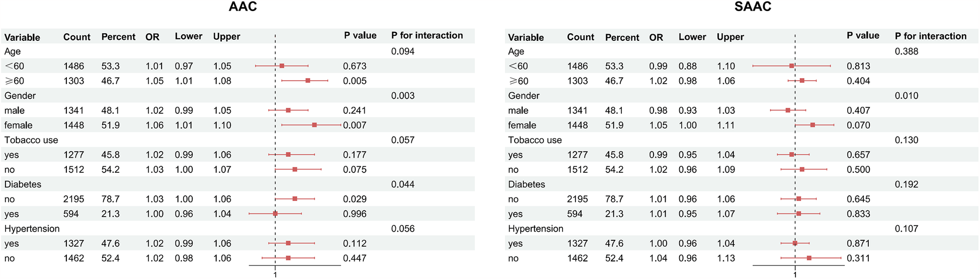This screenshot has width=980, height=279.
Task: Click the male row marker in SAAC plot
Action: (788, 110)
